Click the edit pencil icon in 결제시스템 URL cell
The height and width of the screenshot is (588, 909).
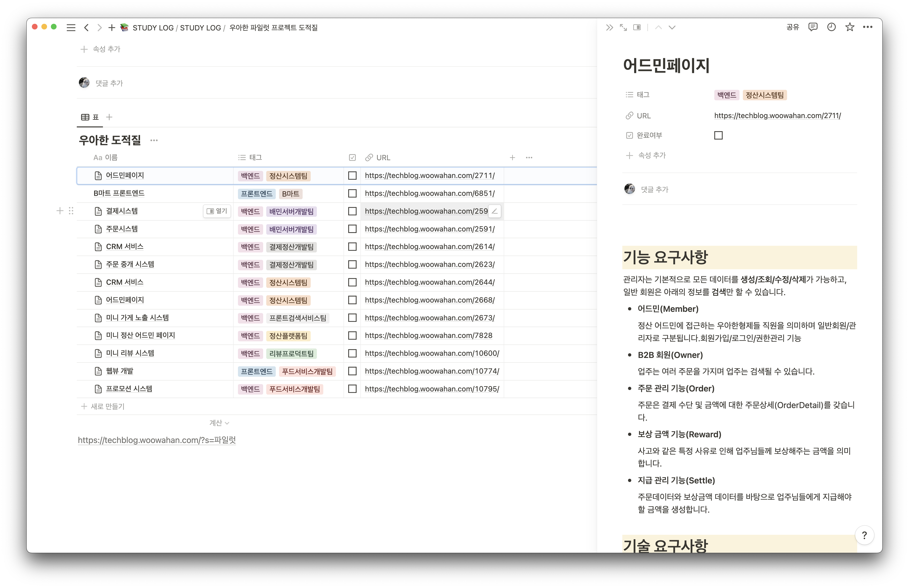(494, 211)
